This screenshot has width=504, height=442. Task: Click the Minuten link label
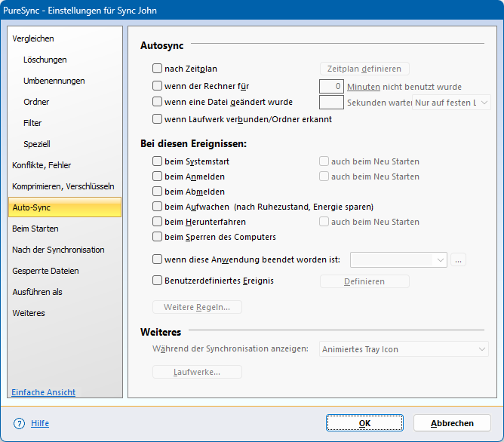[x=364, y=87]
